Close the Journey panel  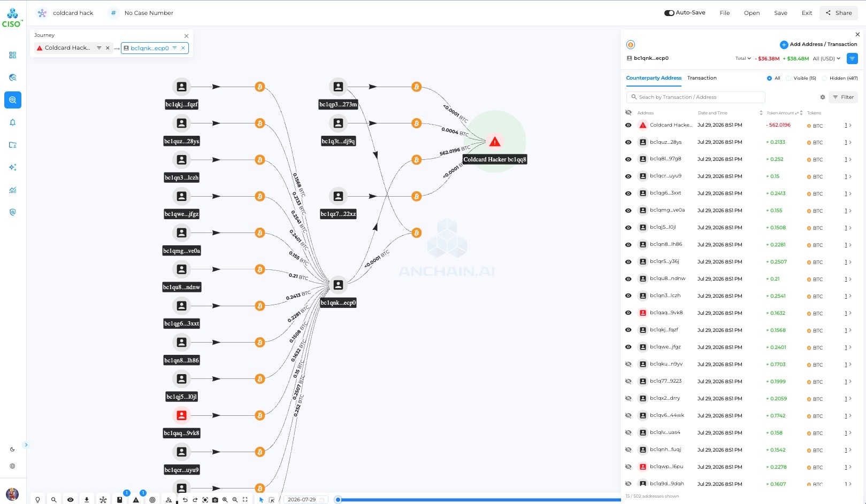pos(186,36)
